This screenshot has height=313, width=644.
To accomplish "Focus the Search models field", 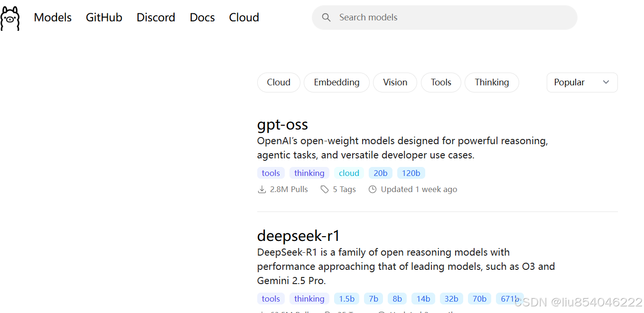I will pyautogui.click(x=445, y=18).
